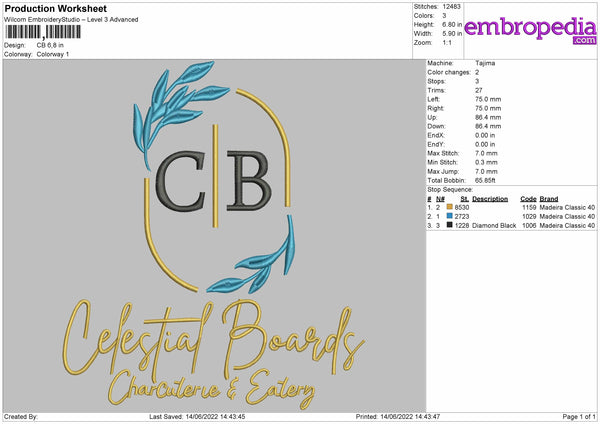
Task: Click the gold color swatch for thread 8530
Action: [x=450, y=207]
